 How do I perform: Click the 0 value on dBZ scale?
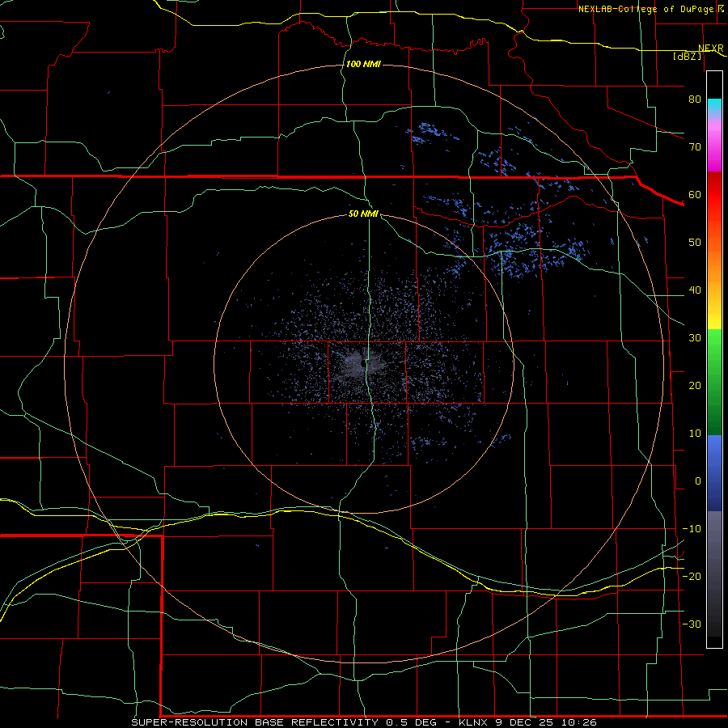point(698,481)
